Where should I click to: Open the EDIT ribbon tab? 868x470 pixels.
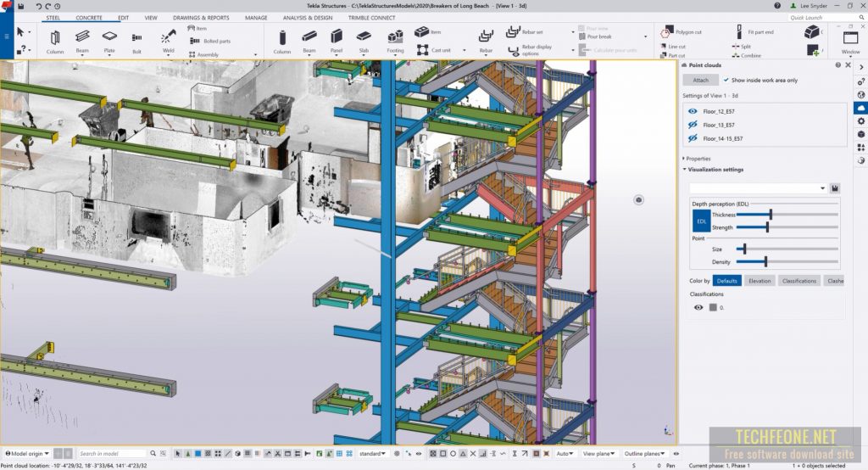click(x=123, y=18)
